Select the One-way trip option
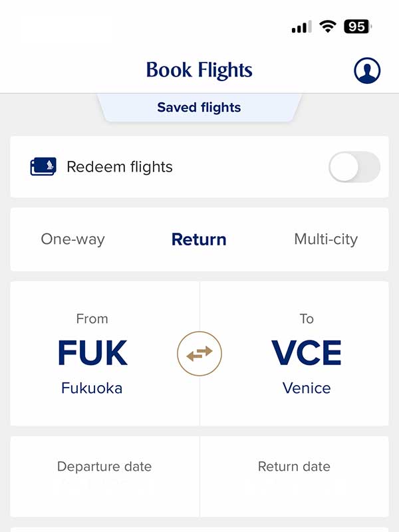399x532 pixels. click(x=73, y=239)
